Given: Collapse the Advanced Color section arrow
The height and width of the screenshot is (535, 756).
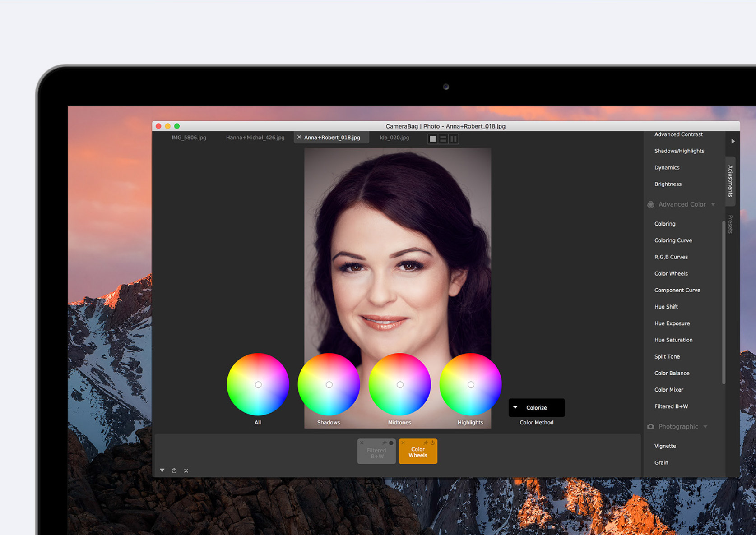Looking at the screenshot, I should pos(713,204).
